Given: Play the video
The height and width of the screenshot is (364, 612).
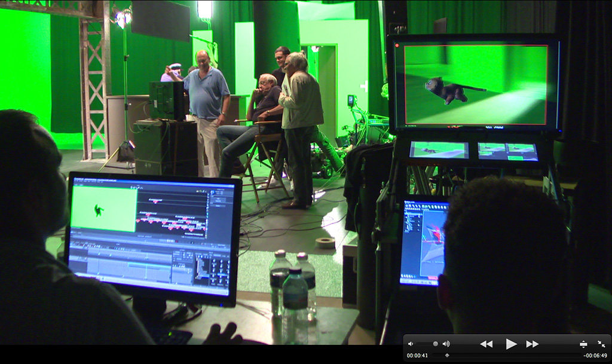Looking at the screenshot, I should coord(511,344).
